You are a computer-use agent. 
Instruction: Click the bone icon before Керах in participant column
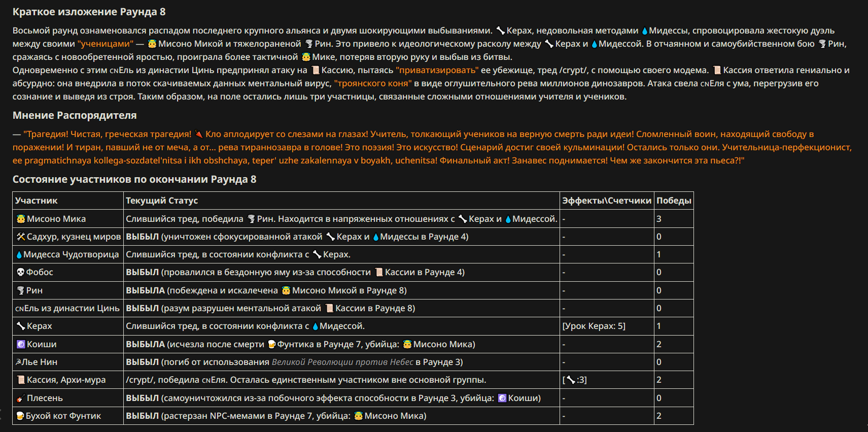21,326
